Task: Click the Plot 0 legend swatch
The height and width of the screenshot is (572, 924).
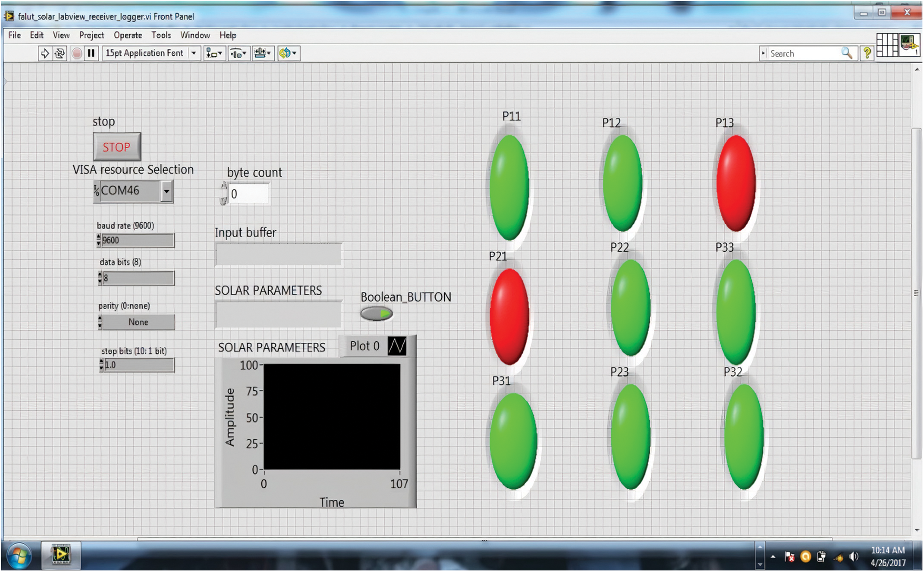Action: click(x=396, y=346)
